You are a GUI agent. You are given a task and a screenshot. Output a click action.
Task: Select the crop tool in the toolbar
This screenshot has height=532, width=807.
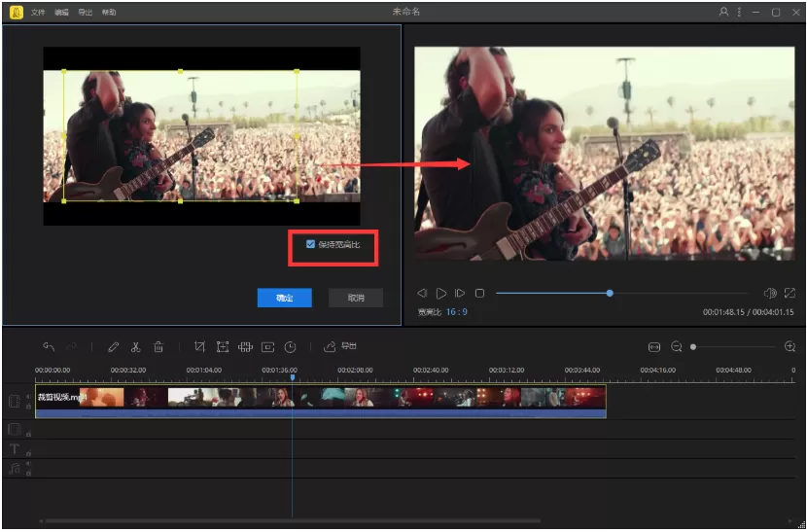pyautogui.click(x=199, y=346)
